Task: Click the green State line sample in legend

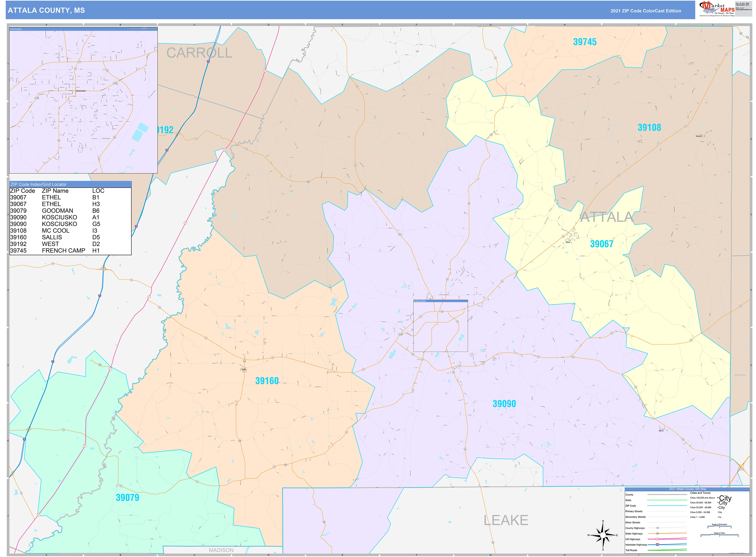Action: [667, 500]
